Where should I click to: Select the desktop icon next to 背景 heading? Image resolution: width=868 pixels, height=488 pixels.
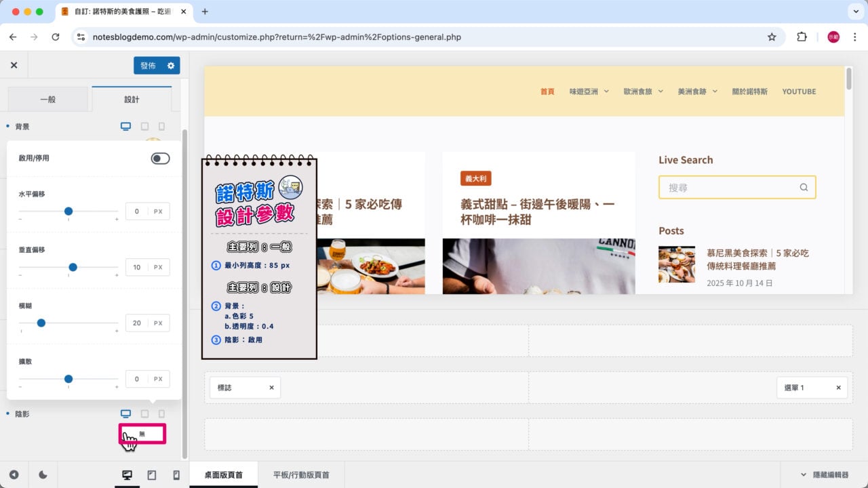click(126, 126)
